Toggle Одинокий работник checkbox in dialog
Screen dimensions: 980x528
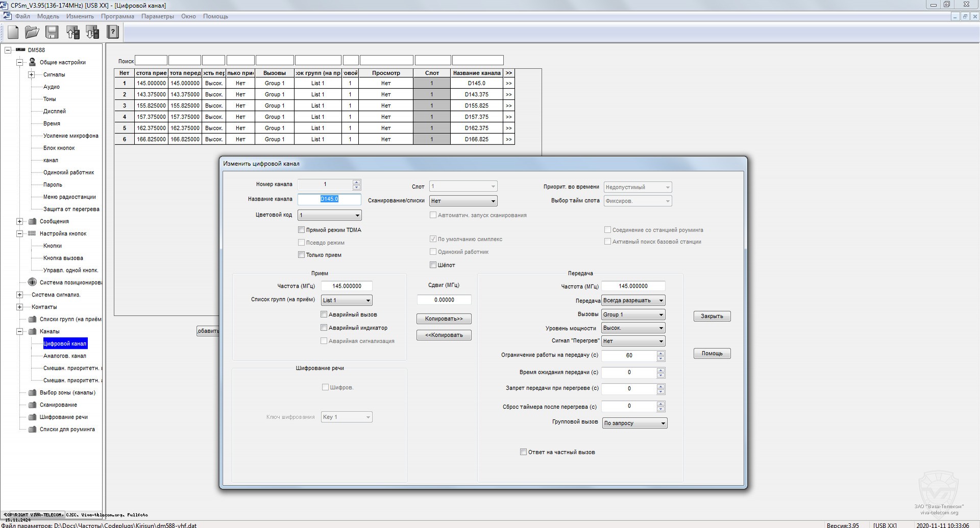[x=433, y=252]
